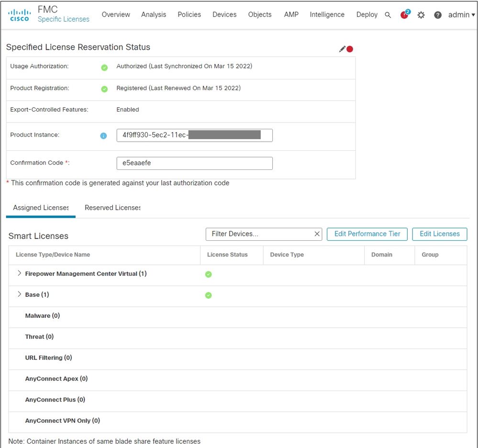This screenshot has width=478, height=448.
Task: Open the Analysis menu
Action: (154, 14)
